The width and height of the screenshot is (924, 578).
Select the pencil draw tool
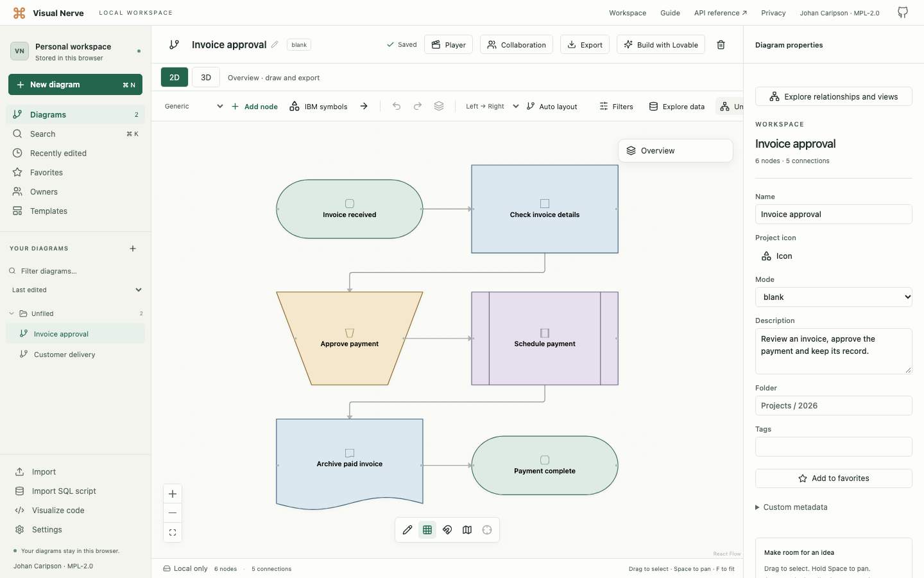[x=407, y=530]
